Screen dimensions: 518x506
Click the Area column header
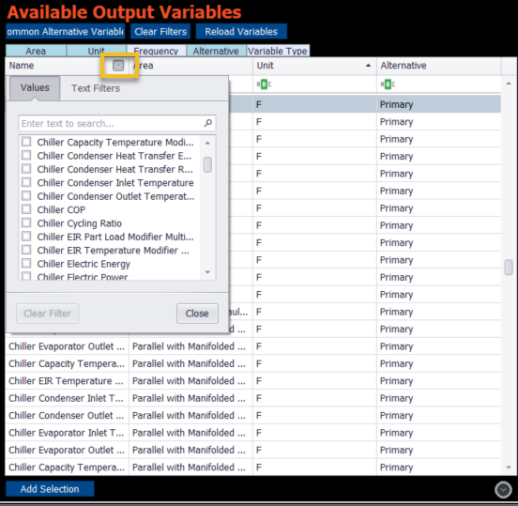(x=191, y=65)
